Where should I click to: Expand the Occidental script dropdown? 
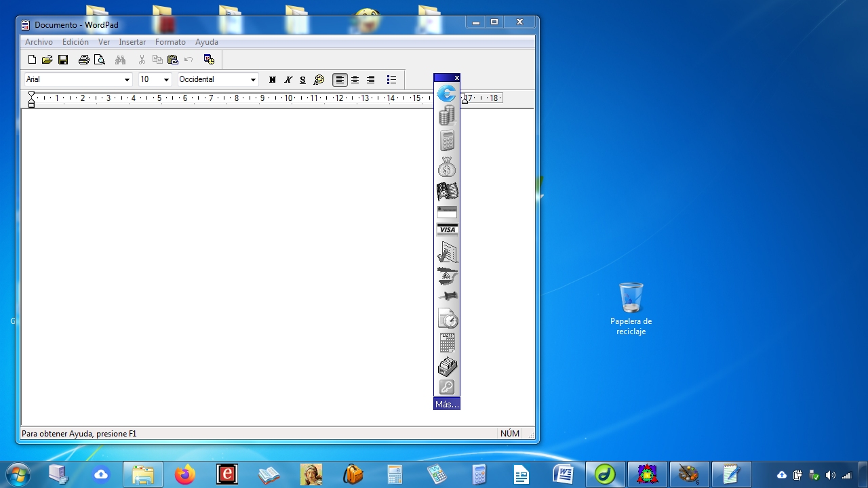(x=253, y=80)
